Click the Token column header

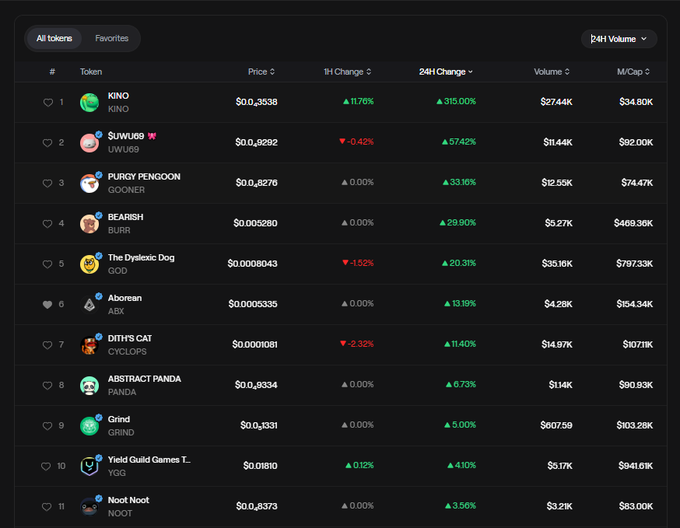91,72
